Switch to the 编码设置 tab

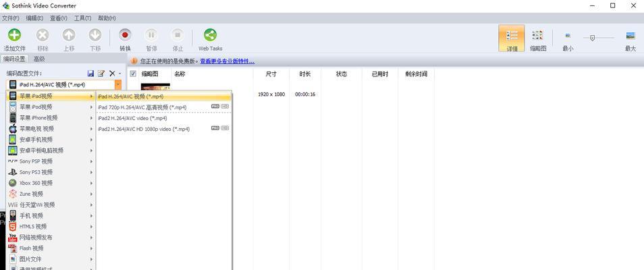pyautogui.click(x=14, y=59)
